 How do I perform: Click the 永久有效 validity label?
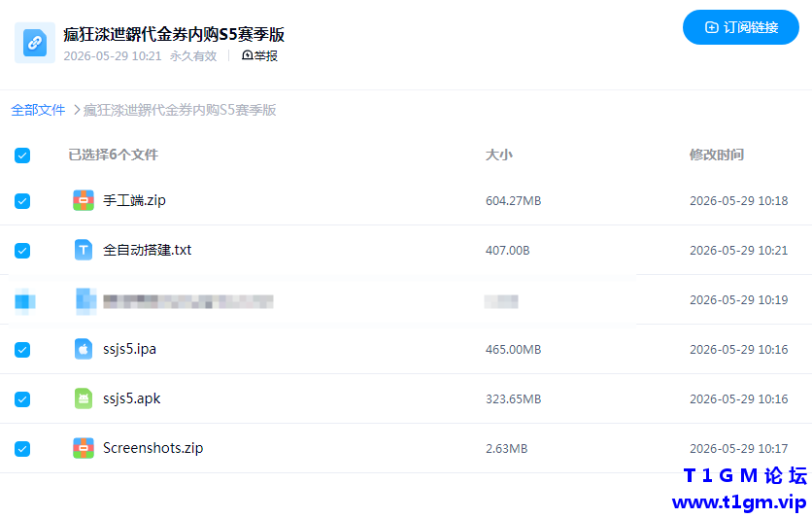tap(193, 56)
